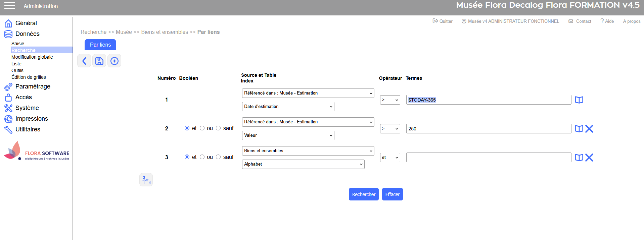The image size is (644, 240).
Task: Select 'et' boolean for row 2
Action: [187, 128]
